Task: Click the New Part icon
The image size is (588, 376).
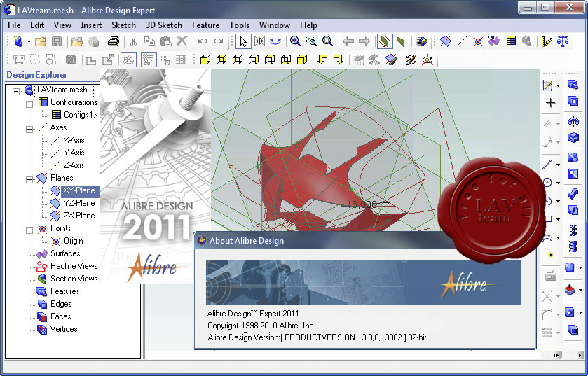Action: click(18, 41)
